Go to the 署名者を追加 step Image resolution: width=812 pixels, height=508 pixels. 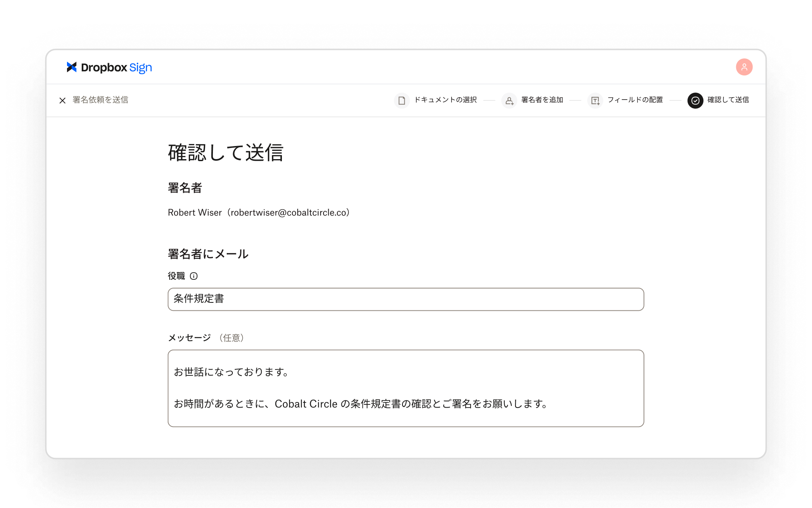pos(542,100)
